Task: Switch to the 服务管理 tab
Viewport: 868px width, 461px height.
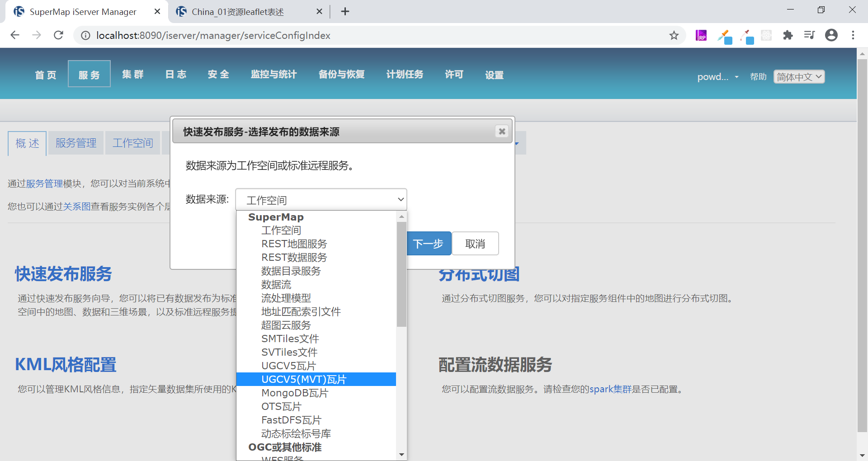Action: tap(76, 143)
